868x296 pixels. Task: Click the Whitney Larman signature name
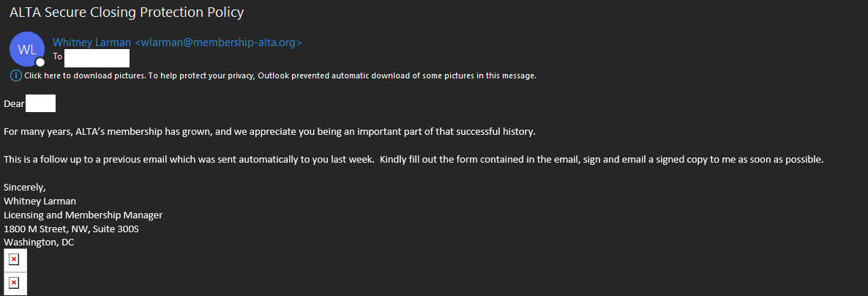(40, 201)
